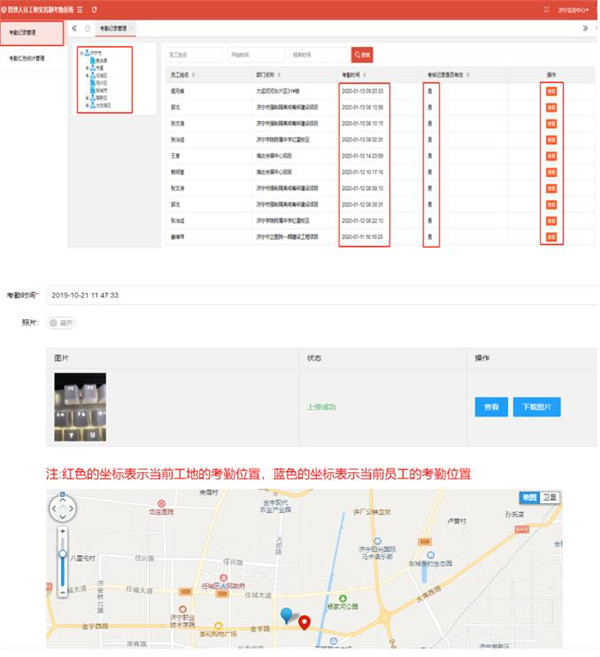Focus the 结束时间 date field
Image resolution: width=600 pixels, height=657 pixels.
pos(318,55)
